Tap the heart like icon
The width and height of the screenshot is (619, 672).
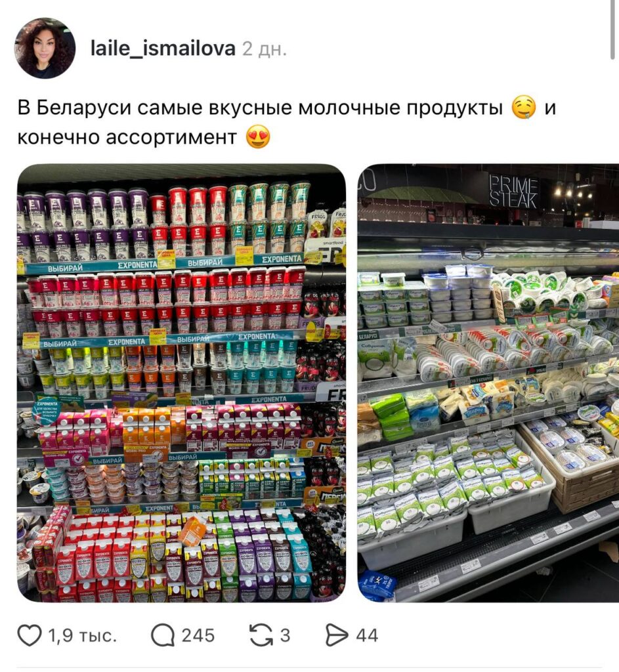(30, 635)
